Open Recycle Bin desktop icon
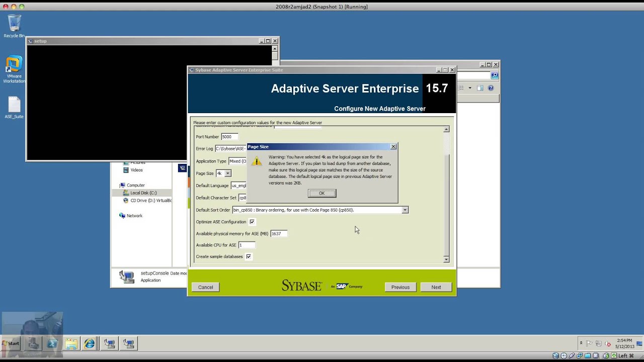Screen dimensions: 644x362 (14, 26)
